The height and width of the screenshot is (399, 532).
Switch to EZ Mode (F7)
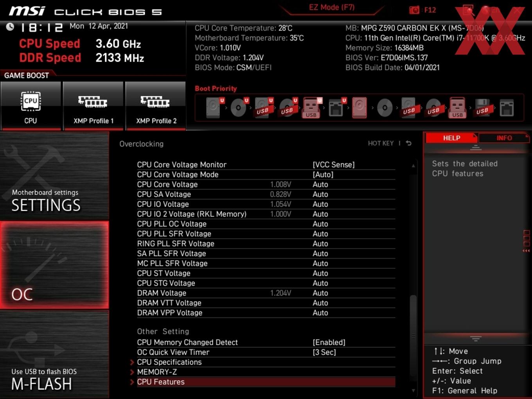[x=332, y=7]
